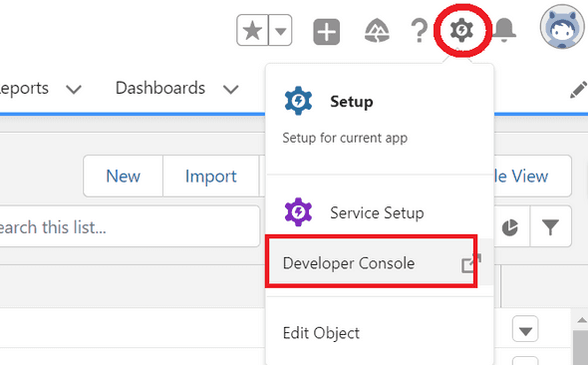Open the Notifications bell
The image size is (588, 365).
click(x=503, y=29)
